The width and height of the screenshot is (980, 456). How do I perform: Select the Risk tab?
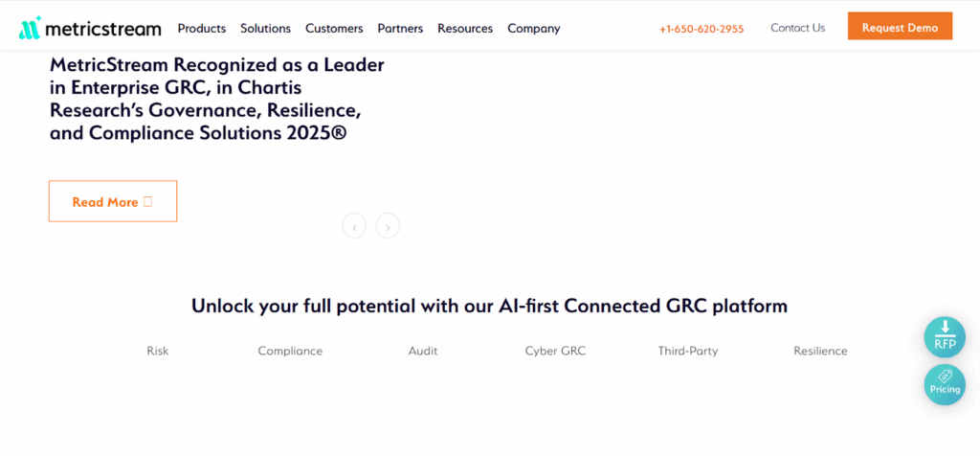click(x=158, y=351)
